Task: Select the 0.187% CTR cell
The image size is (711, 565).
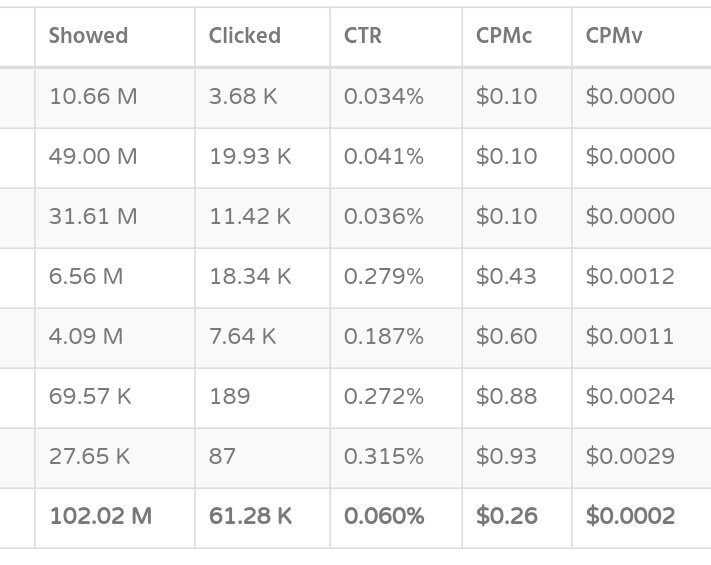Action: 384,337
